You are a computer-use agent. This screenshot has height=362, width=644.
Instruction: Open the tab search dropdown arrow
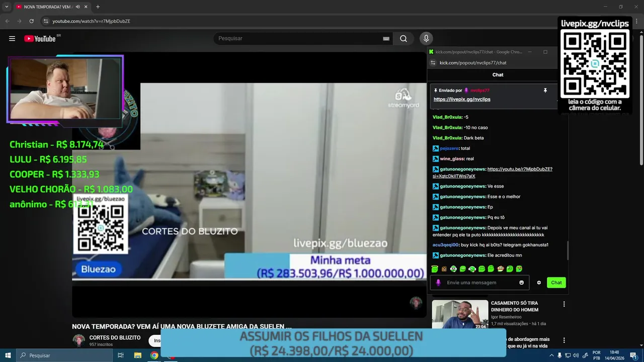click(x=7, y=7)
